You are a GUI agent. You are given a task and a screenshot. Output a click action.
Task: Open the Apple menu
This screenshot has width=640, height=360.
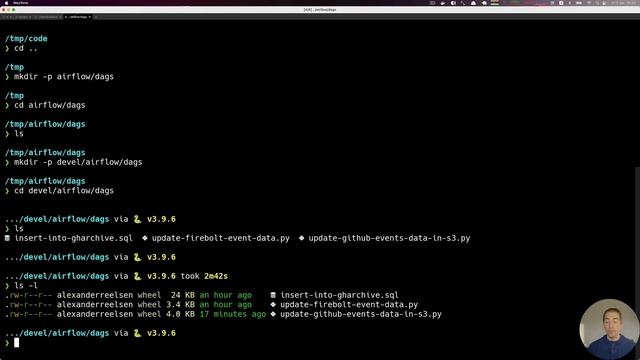pyautogui.click(x=6, y=3)
